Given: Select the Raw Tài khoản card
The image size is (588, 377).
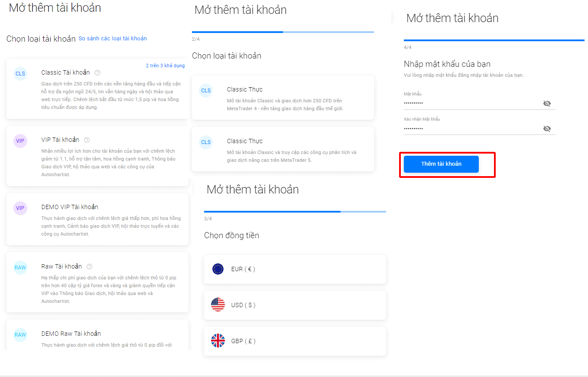Looking at the screenshot, I should click(x=97, y=282).
